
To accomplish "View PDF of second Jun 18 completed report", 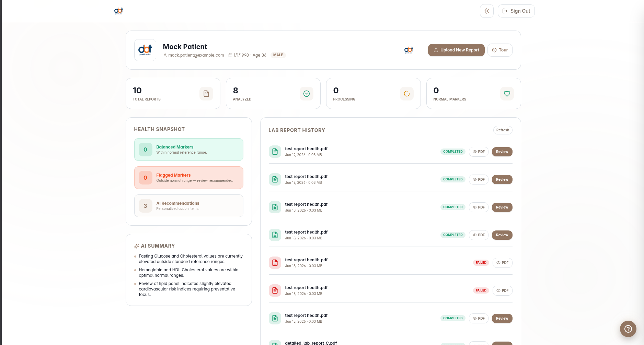I will click(479, 235).
